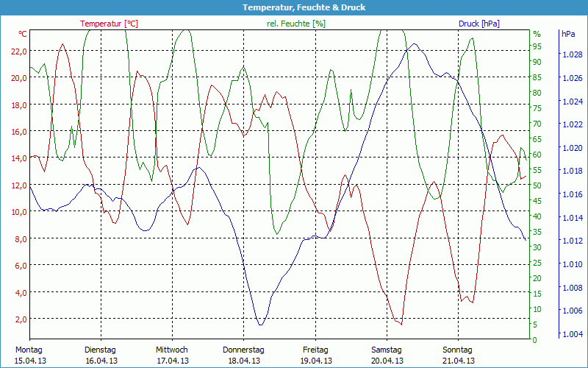The image size is (588, 368).
Task: Click humidity axis value 55
Action: pyautogui.click(x=537, y=170)
